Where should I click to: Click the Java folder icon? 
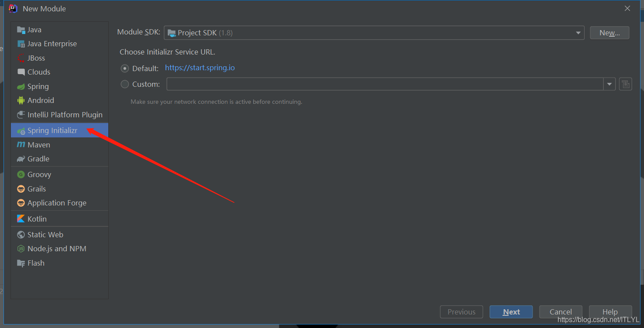21,30
